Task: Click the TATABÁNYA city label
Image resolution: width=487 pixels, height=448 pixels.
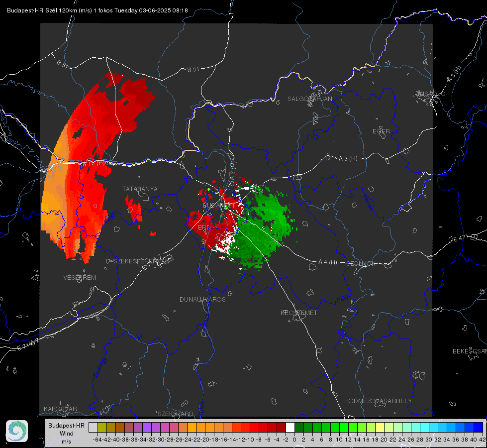Action: pos(140,189)
